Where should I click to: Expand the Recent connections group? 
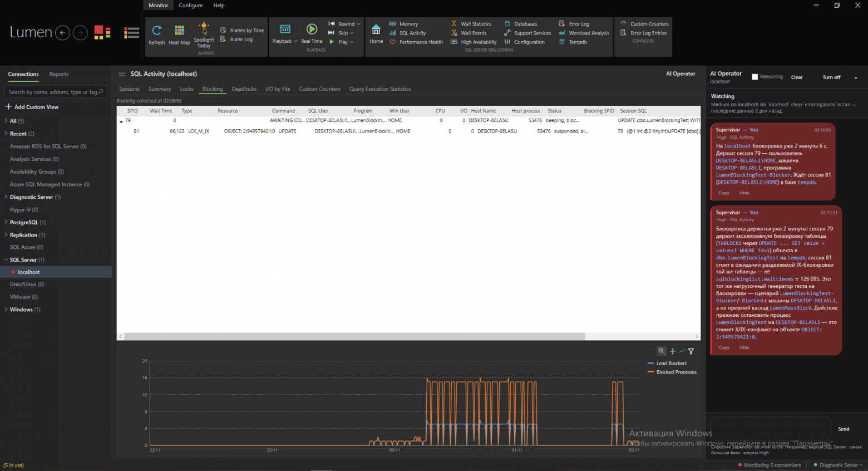tap(6, 134)
